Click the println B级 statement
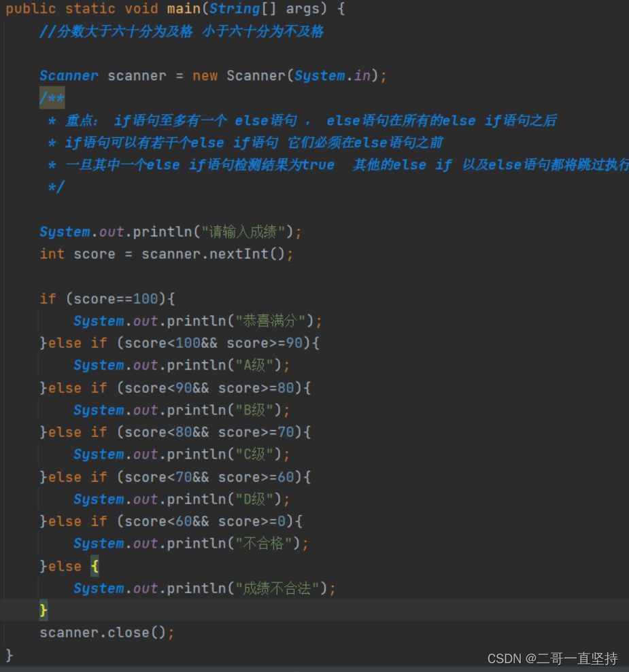Screen dimensions: 629x672 point(182,410)
